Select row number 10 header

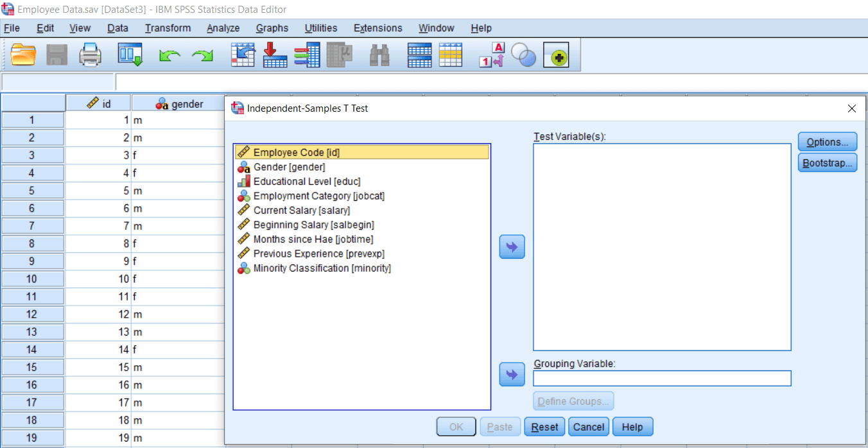[x=32, y=279]
